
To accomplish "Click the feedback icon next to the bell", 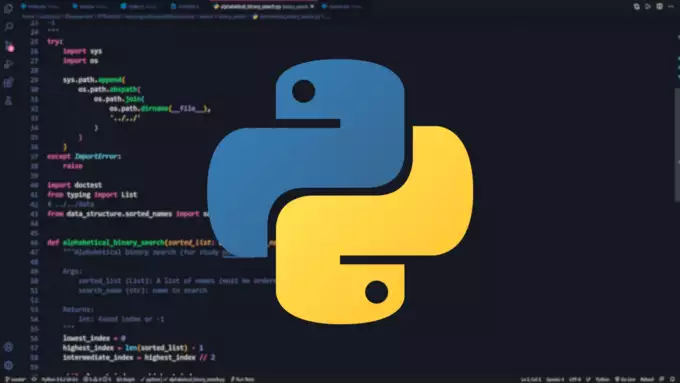I will click(x=661, y=380).
